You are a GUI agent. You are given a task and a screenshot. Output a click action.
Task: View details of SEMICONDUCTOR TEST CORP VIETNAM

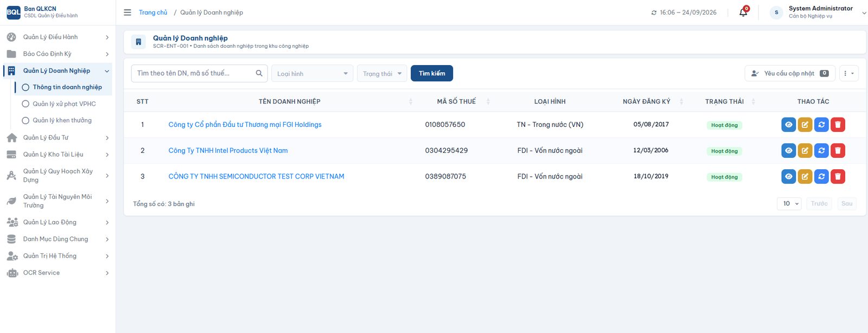pos(789,176)
